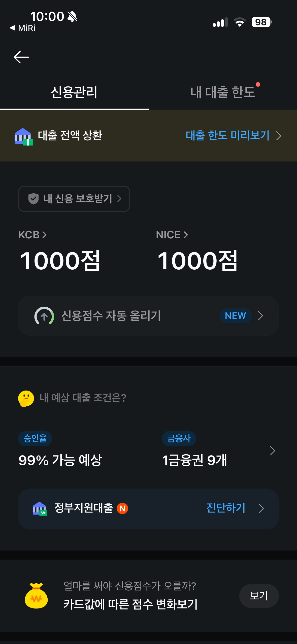This screenshot has width=297, height=644.
Task: Tap the 내 신용 보호받기 button
Action: pyautogui.click(x=74, y=199)
